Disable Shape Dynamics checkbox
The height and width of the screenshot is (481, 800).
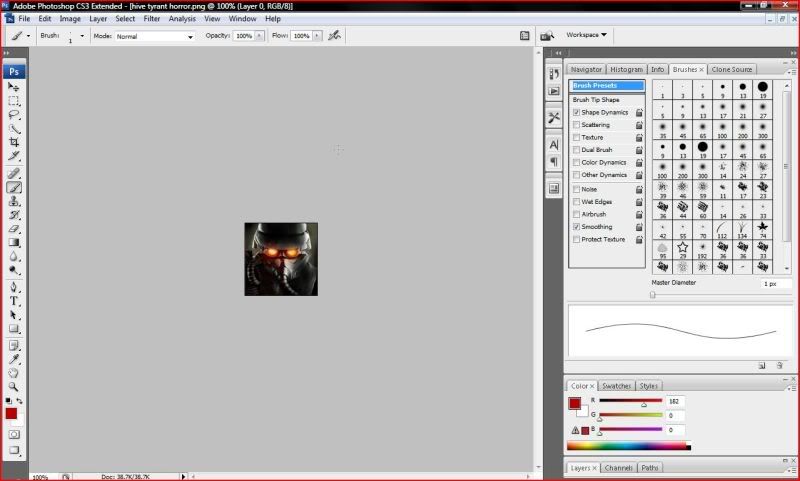pyautogui.click(x=577, y=112)
